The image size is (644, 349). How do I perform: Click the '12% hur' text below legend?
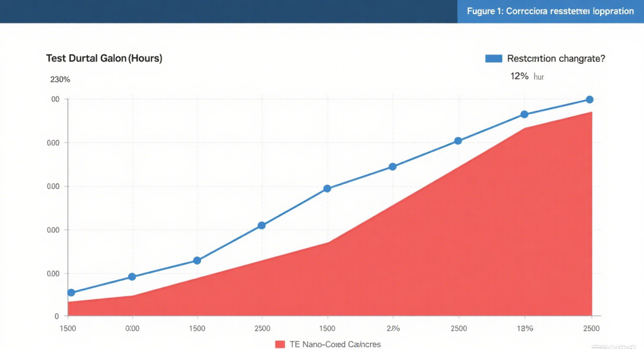point(527,76)
